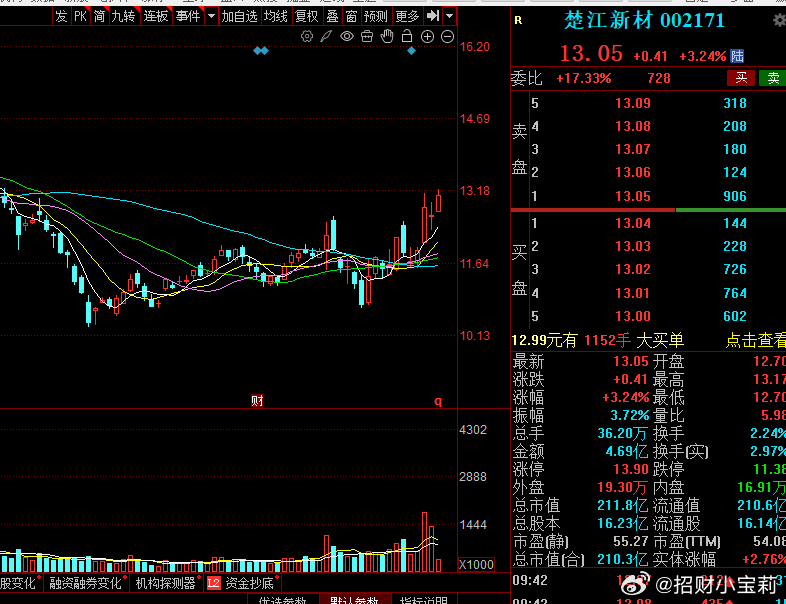
Task: Zoom in with the plus circle icon
Action: coord(427,36)
